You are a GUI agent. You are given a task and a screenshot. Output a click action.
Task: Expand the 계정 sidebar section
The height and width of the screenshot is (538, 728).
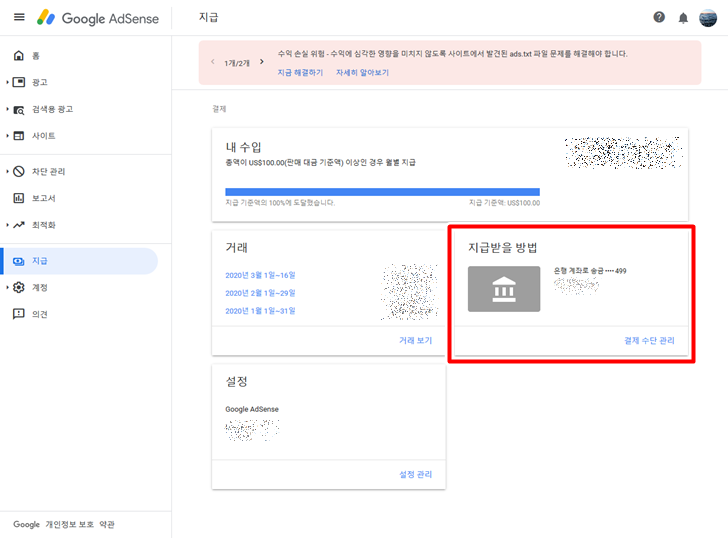tap(7, 288)
